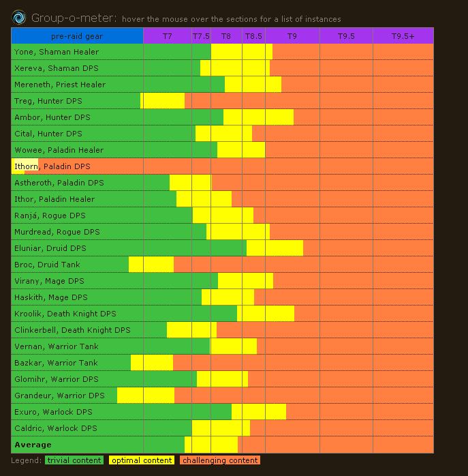The height and width of the screenshot is (476, 468).
Task: Click the trivial content legend swatch
Action: coord(74,460)
